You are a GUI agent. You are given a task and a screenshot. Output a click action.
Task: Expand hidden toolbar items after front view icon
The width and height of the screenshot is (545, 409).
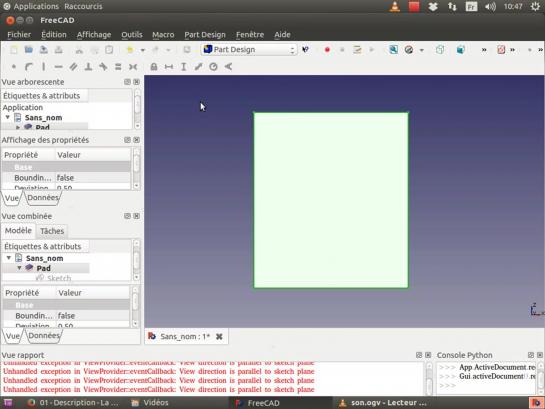484,50
